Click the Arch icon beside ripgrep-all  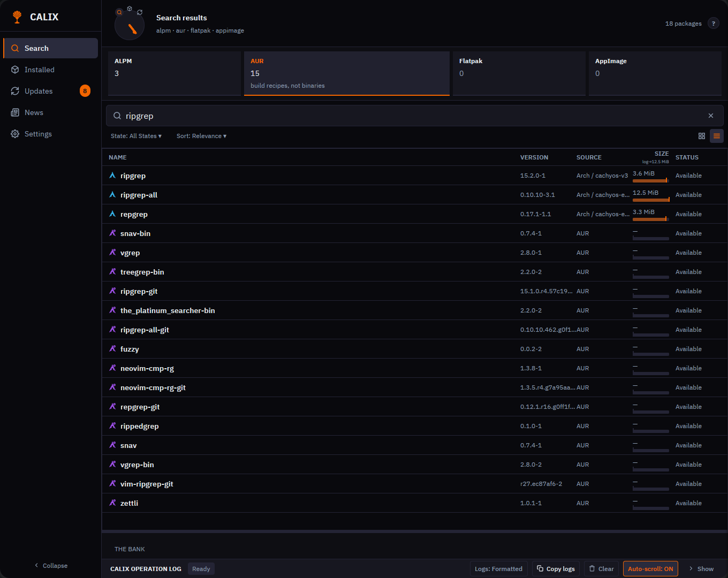click(x=112, y=195)
